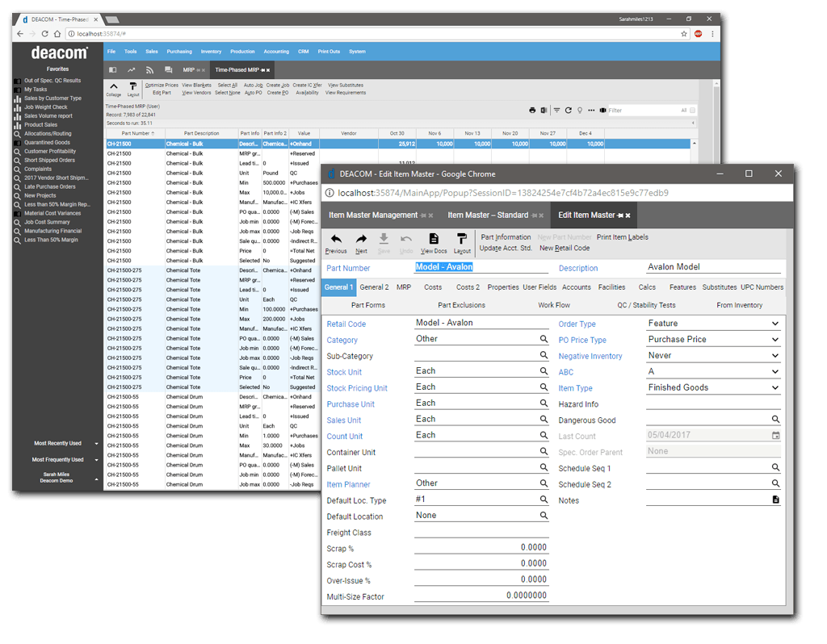827x644 pixels.
Task: Click View Requirements in the MRP toolbar
Action: pos(346,93)
